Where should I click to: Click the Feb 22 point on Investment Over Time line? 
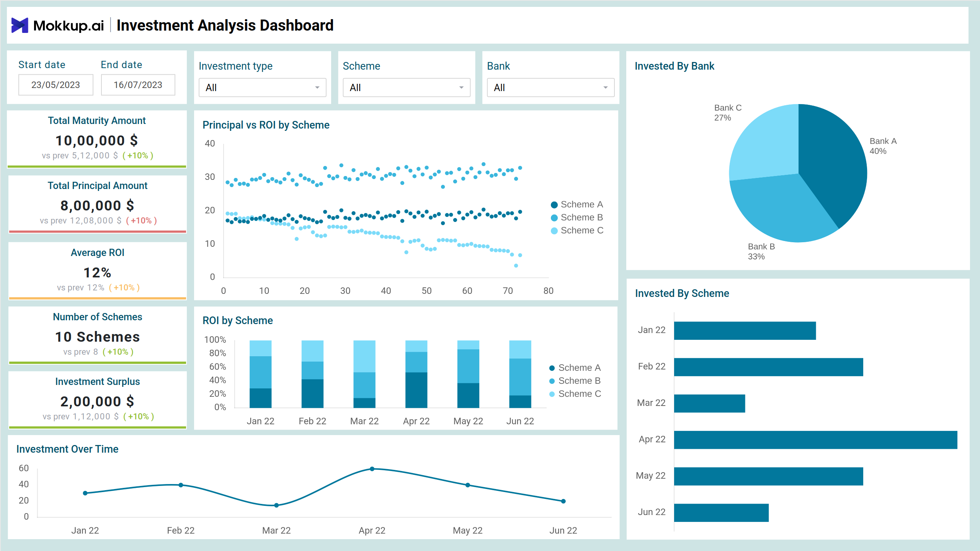coord(181,485)
